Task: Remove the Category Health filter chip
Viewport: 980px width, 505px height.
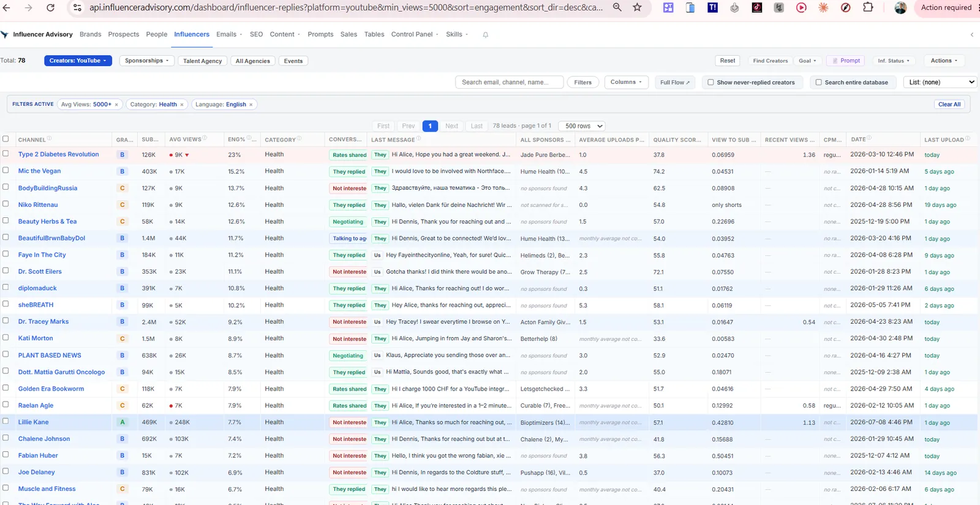Action: coord(182,105)
